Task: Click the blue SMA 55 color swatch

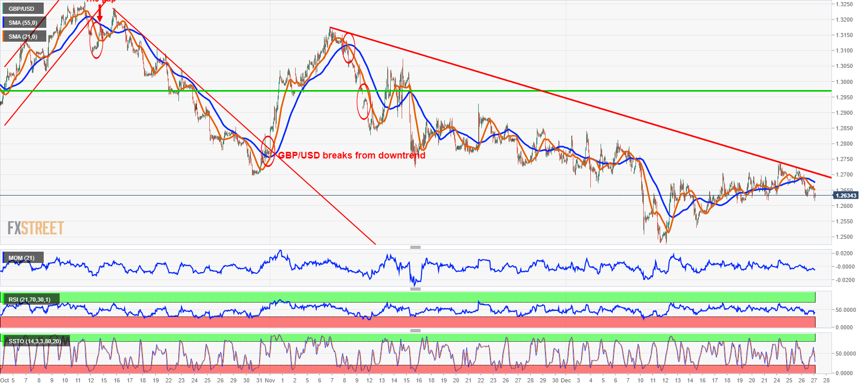Action: point(4,23)
